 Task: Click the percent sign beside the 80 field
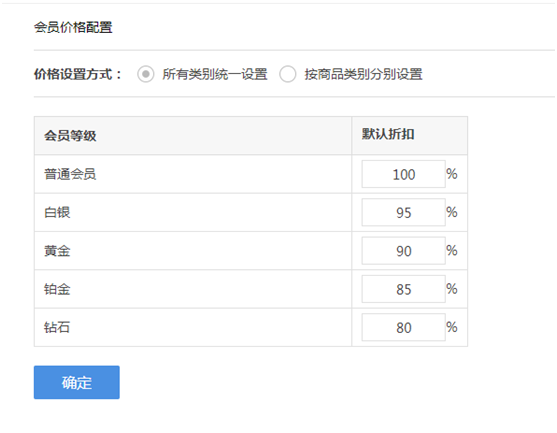(x=452, y=327)
